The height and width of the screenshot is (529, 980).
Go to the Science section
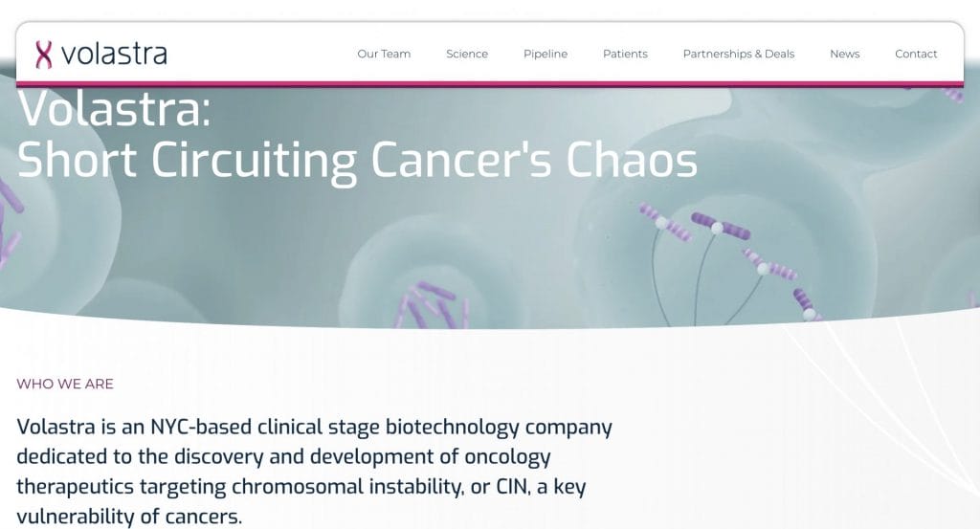[x=467, y=55]
